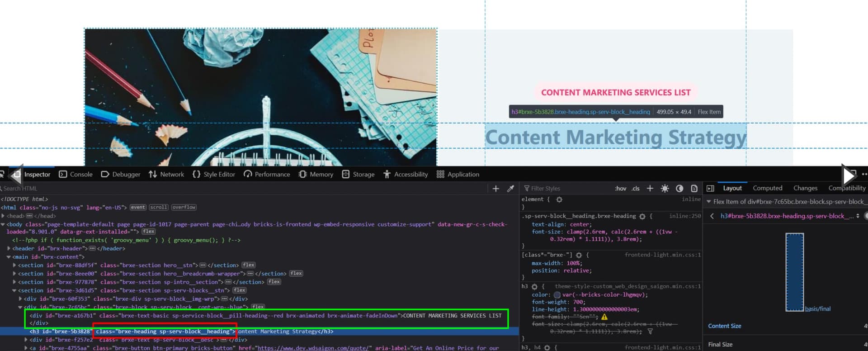This screenshot has width=868, height=351.
Task: Expand section brxe-8eee00 node
Action: pyautogui.click(x=14, y=274)
